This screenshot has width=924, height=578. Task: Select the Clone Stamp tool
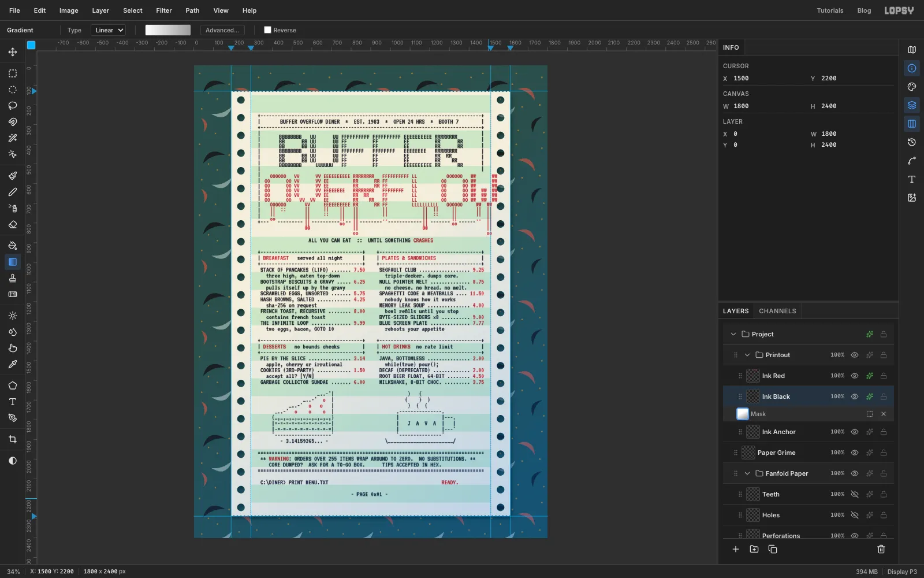pyautogui.click(x=13, y=278)
